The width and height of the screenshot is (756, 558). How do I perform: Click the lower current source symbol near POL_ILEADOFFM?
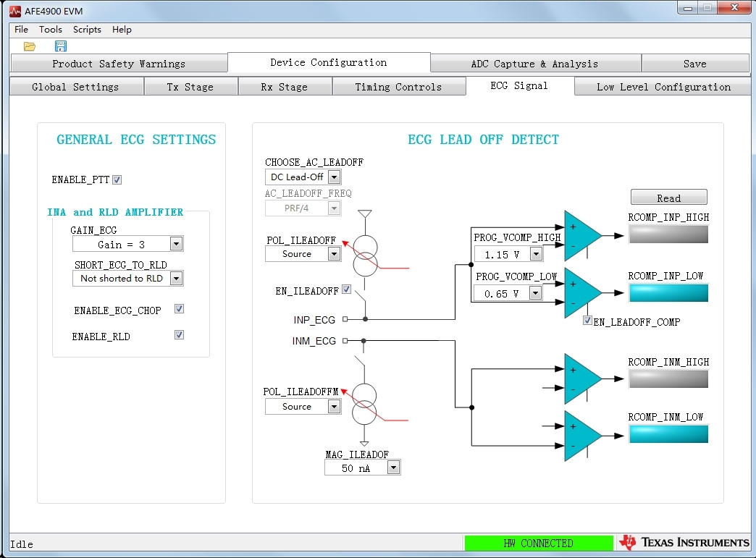[364, 404]
